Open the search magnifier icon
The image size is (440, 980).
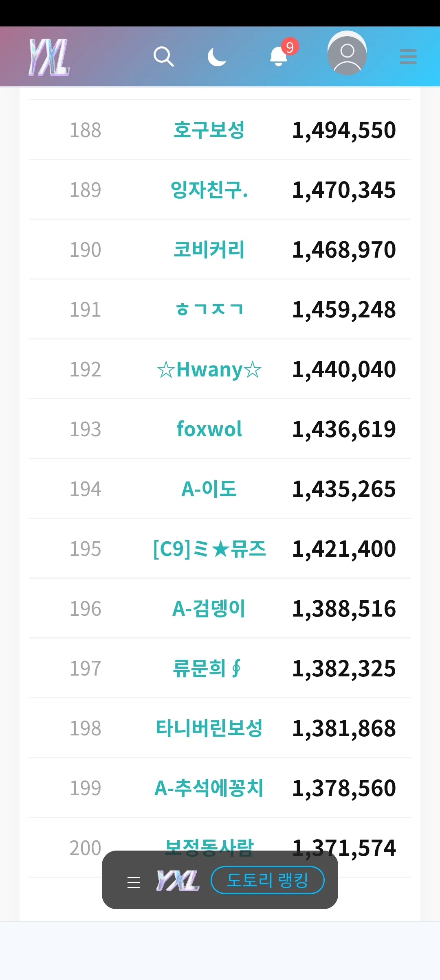(x=163, y=57)
